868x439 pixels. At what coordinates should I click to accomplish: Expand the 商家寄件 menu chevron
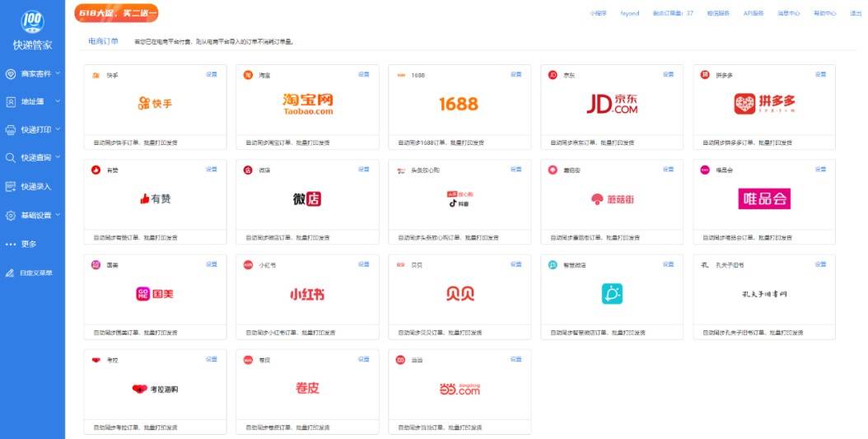pos(58,73)
